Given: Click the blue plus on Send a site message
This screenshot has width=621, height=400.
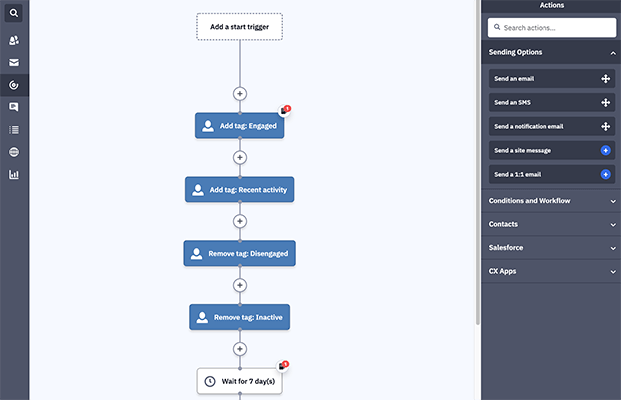Looking at the screenshot, I should click(605, 150).
